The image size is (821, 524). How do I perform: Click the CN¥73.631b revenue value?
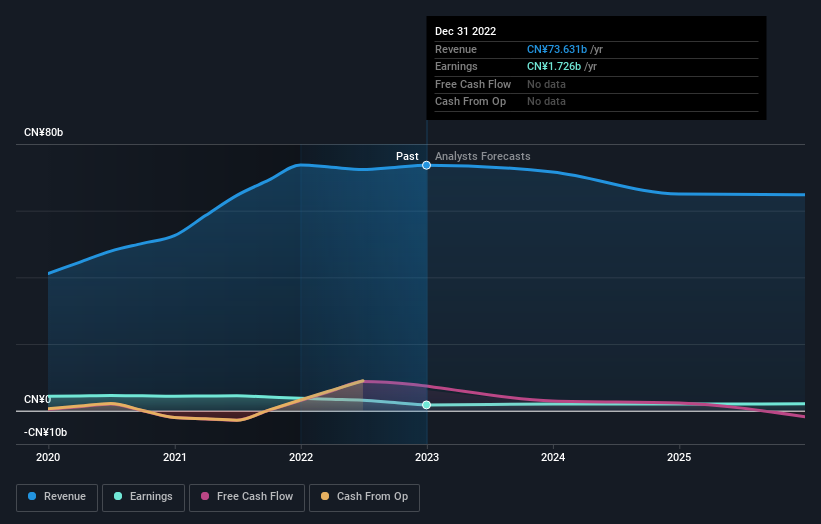click(557, 49)
